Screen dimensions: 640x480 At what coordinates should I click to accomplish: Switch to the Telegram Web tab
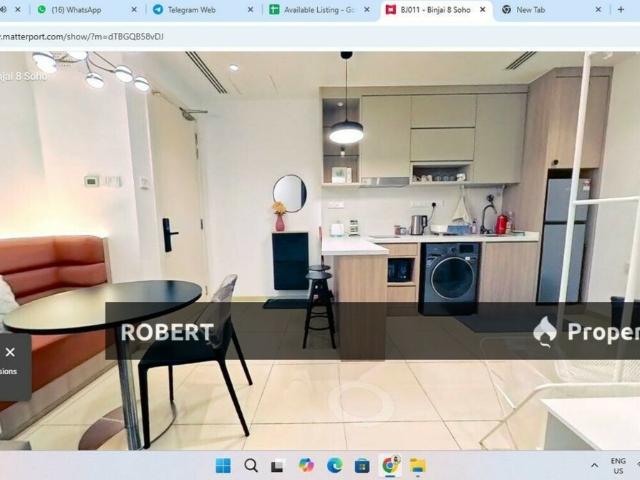pyautogui.click(x=190, y=10)
